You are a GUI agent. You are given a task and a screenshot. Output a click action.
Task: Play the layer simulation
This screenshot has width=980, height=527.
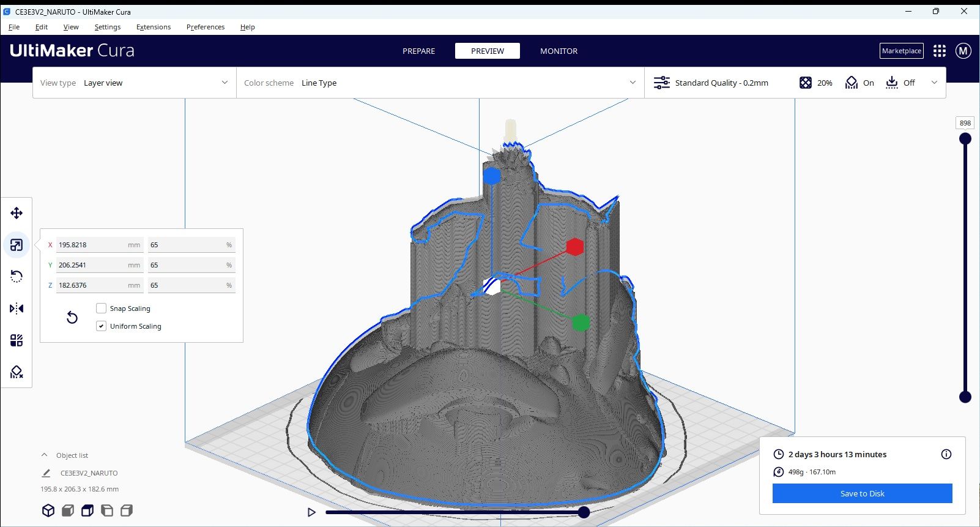point(311,512)
